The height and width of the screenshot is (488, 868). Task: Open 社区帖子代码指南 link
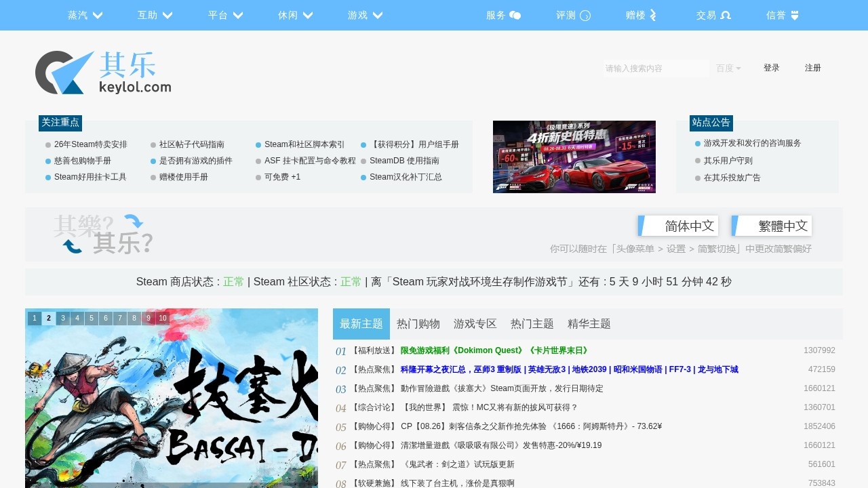[192, 144]
